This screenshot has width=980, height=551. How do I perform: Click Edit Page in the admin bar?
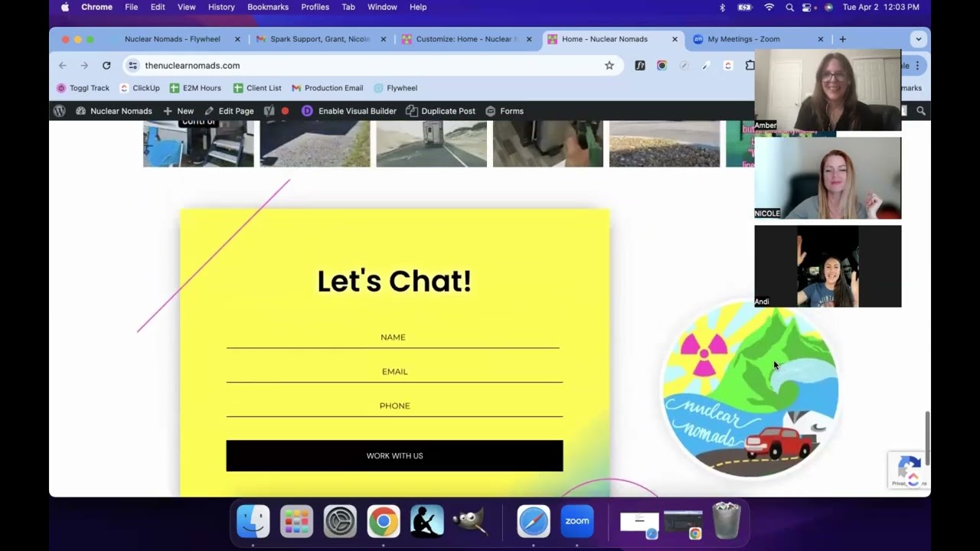pyautogui.click(x=229, y=111)
